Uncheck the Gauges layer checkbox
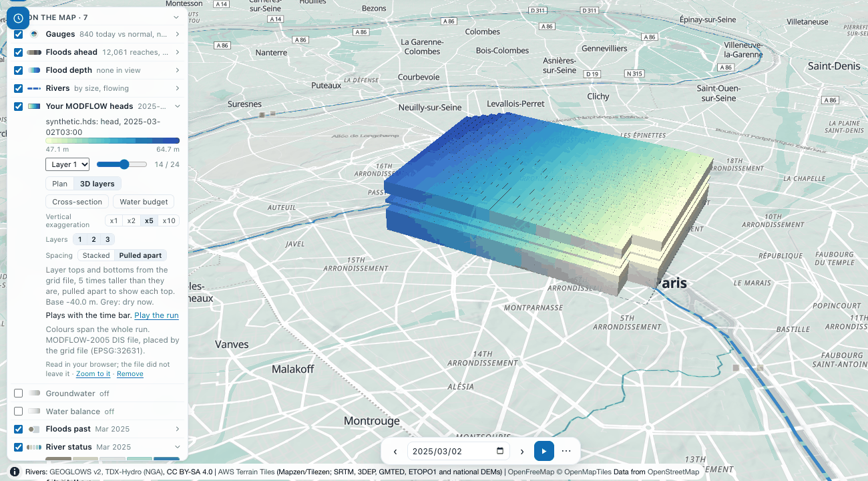868x481 pixels. pos(19,34)
